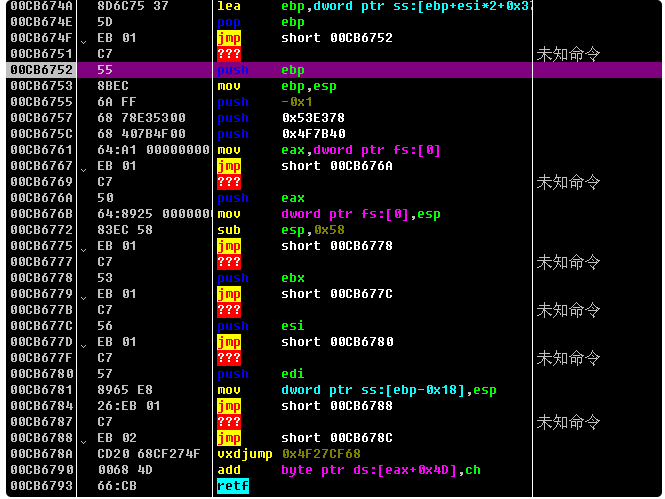Click the vxdjump instruction mnemonic
Image resolution: width=665 pixels, height=499 pixels.
click(x=245, y=454)
